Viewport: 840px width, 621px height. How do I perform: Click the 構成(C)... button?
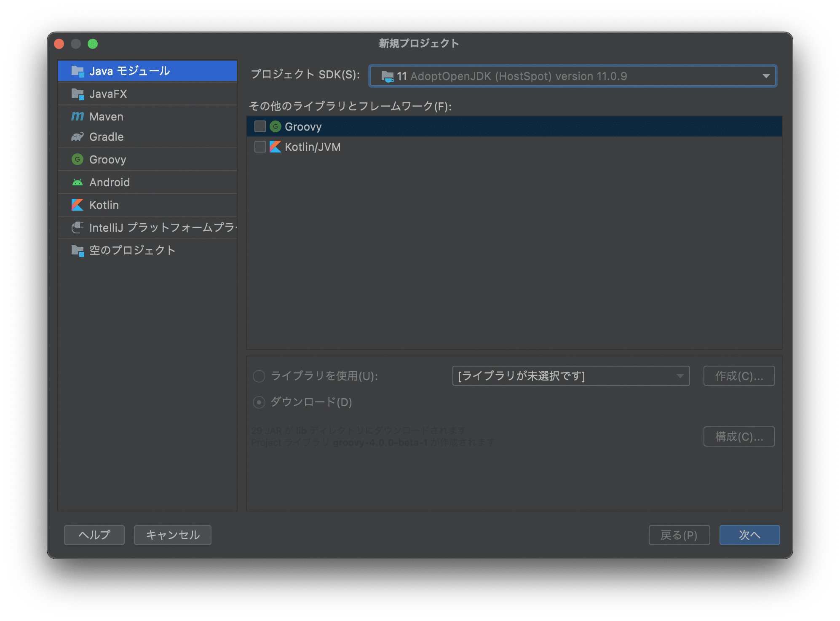[x=739, y=436]
